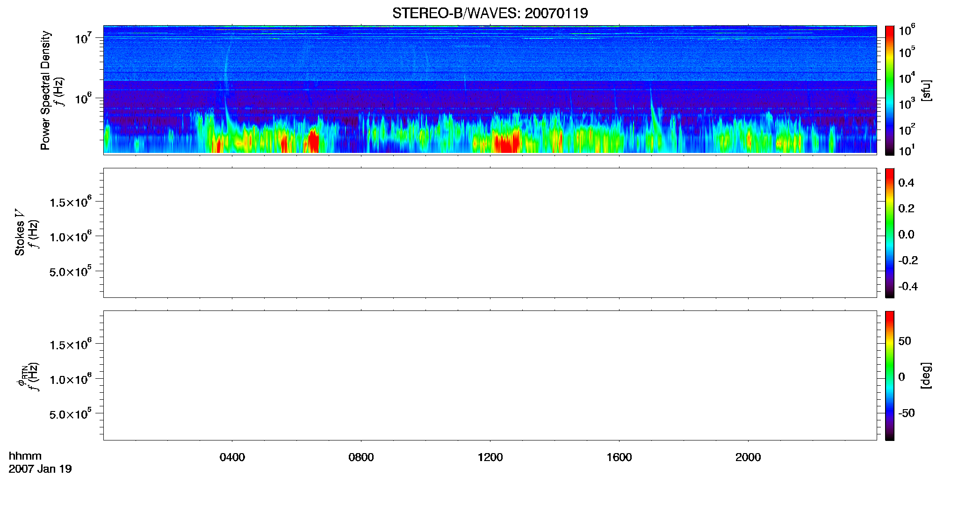Click the [deg] colorbar unit label
This screenshot has width=980, height=505.
click(926, 375)
